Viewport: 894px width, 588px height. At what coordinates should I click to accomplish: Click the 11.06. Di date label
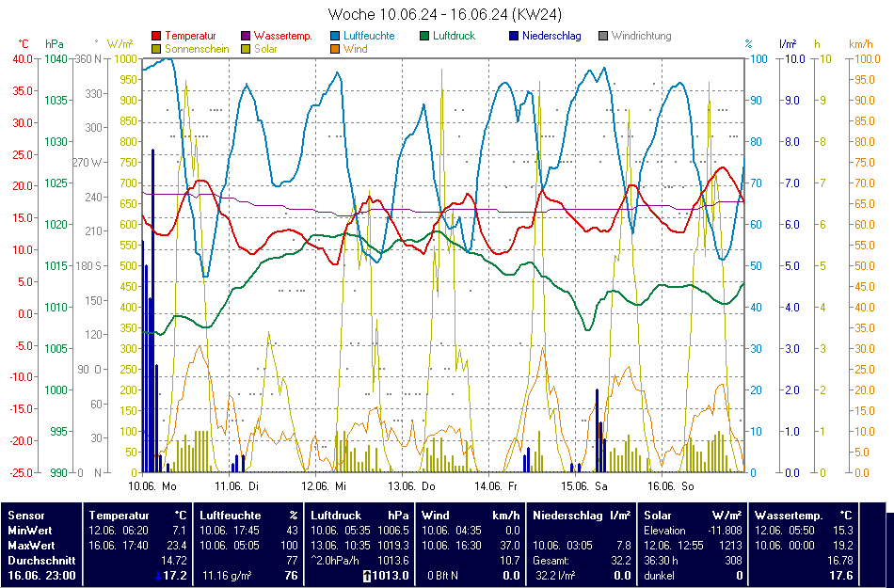tap(236, 486)
